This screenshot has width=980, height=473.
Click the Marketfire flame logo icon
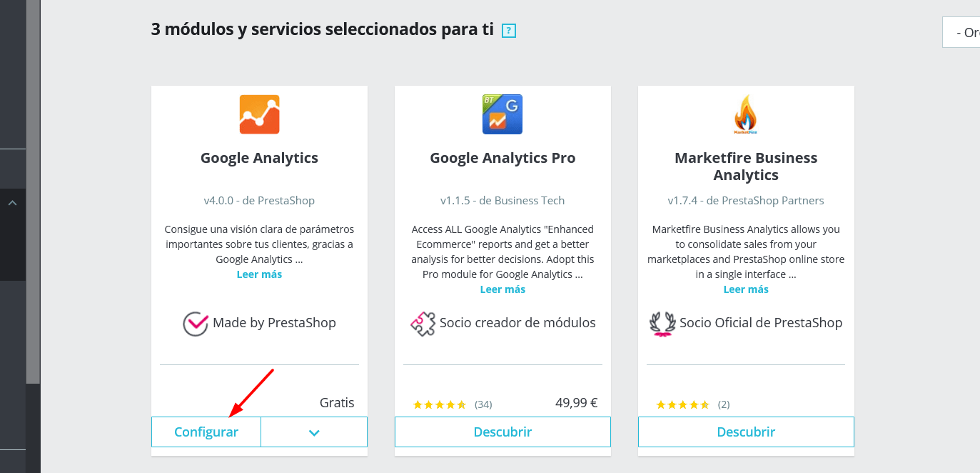click(746, 114)
